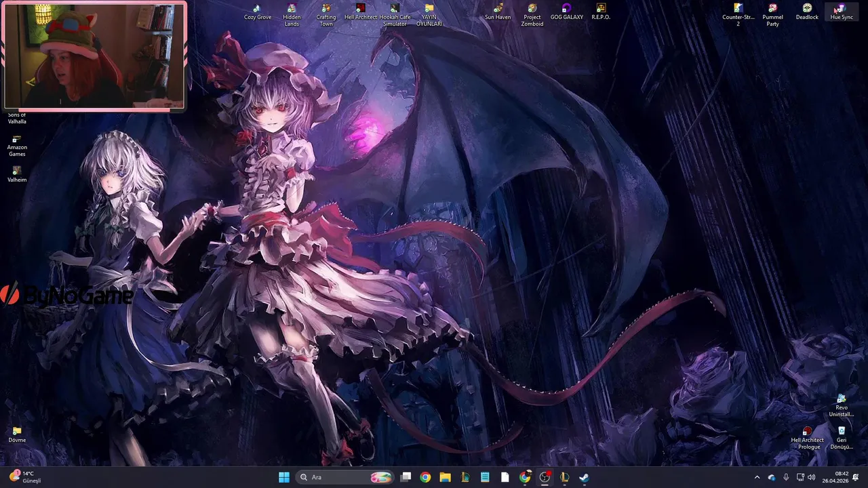868x488 pixels.
Task: Select the Amazon Games shortcut
Action: [x=17, y=146]
